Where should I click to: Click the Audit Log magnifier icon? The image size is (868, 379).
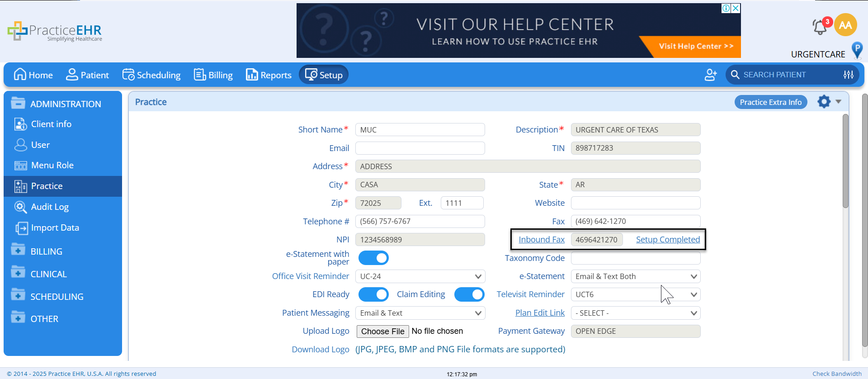[x=21, y=207]
